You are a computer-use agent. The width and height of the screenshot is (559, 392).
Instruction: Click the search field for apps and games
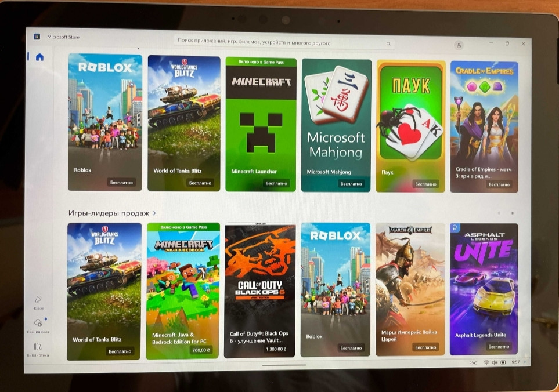279,43
